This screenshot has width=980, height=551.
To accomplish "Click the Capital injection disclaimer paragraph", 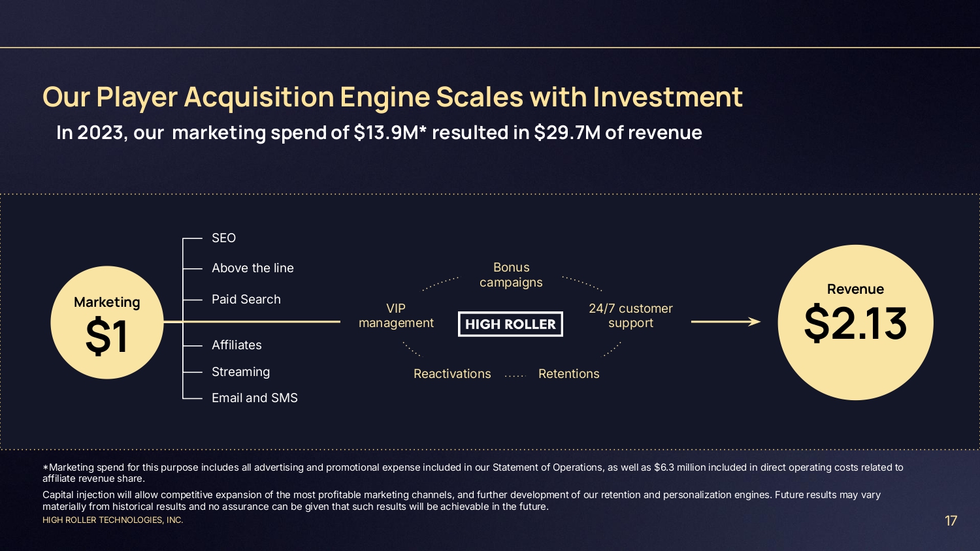I will [x=457, y=501].
